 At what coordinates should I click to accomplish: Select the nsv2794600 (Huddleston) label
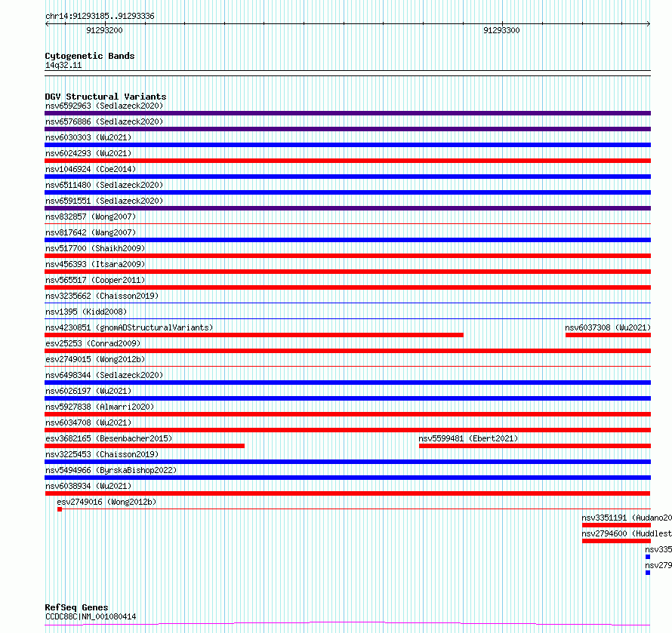pos(627,533)
